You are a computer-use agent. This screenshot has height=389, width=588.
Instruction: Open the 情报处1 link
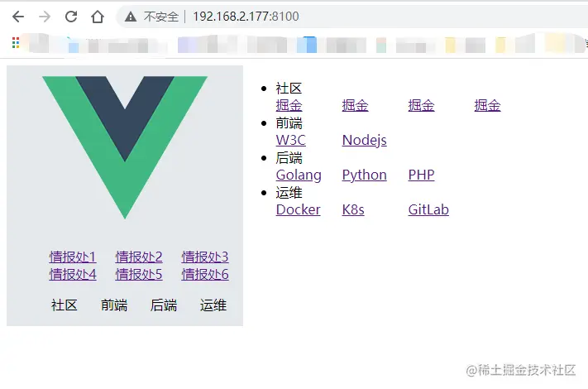coord(73,257)
